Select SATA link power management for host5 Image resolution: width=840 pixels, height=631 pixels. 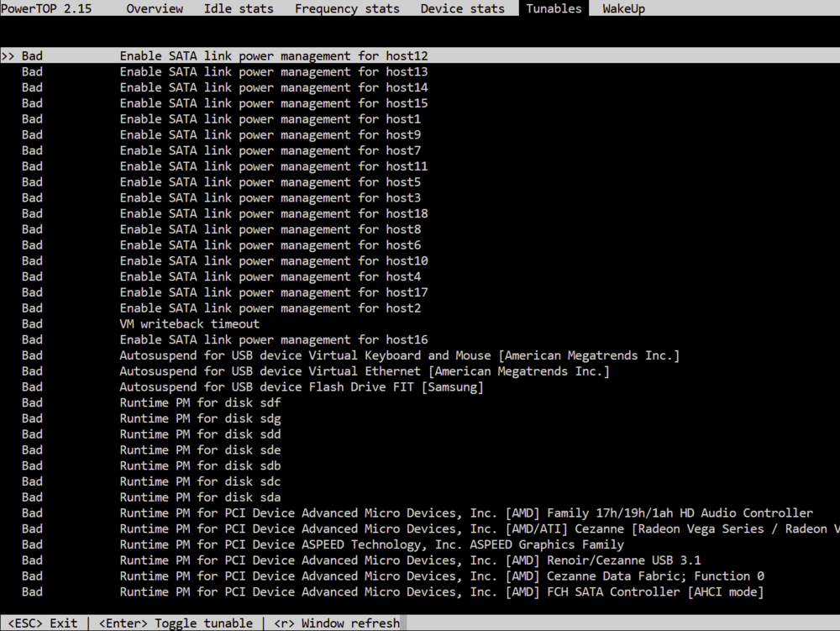[270, 182]
